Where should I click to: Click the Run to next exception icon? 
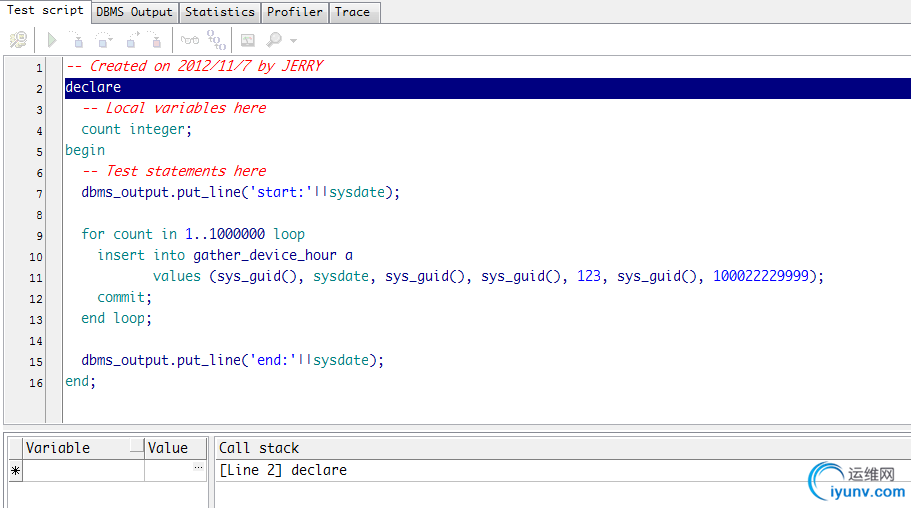tap(155, 40)
